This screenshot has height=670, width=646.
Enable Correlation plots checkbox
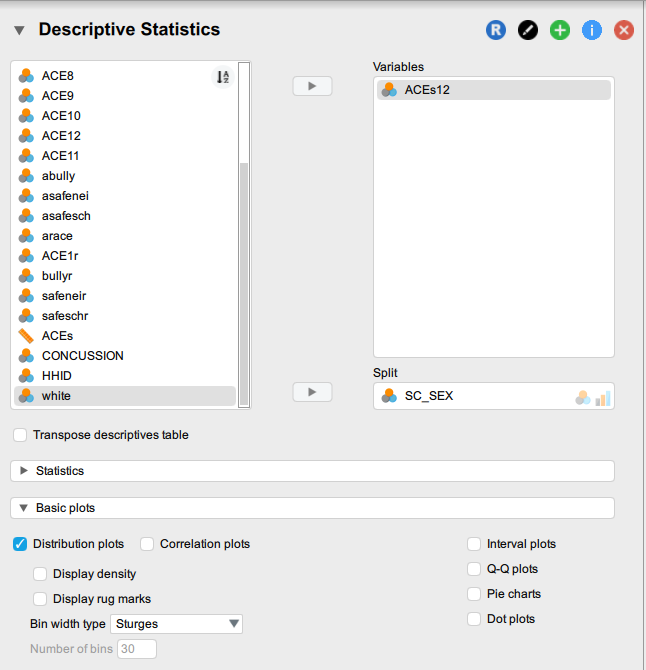point(147,544)
